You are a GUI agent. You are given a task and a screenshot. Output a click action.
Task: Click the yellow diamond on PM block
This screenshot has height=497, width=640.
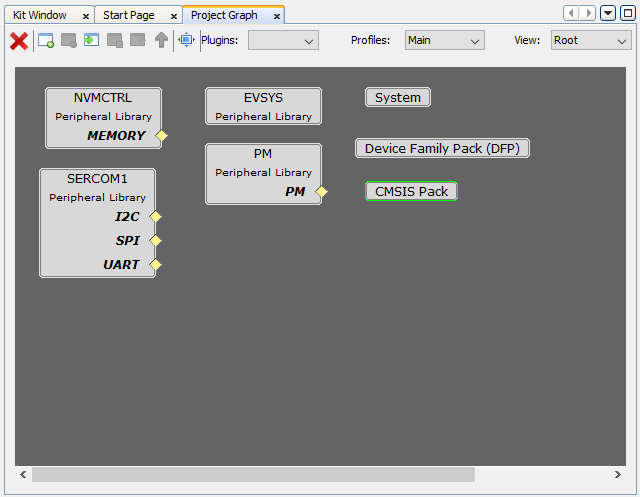point(321,192)
